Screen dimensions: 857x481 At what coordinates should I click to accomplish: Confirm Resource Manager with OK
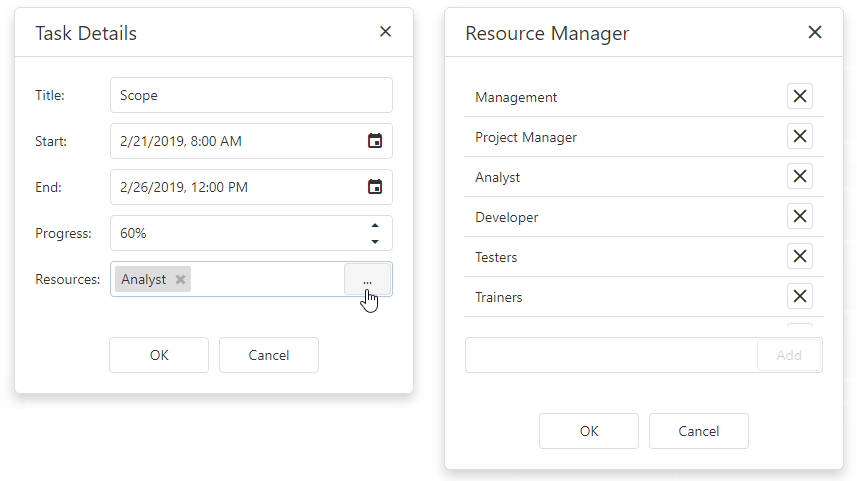(589, 431)
